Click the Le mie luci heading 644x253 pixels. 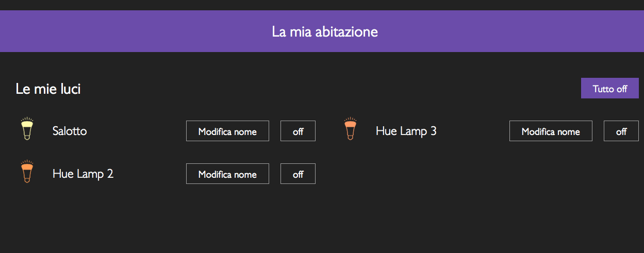coord(48,89)
